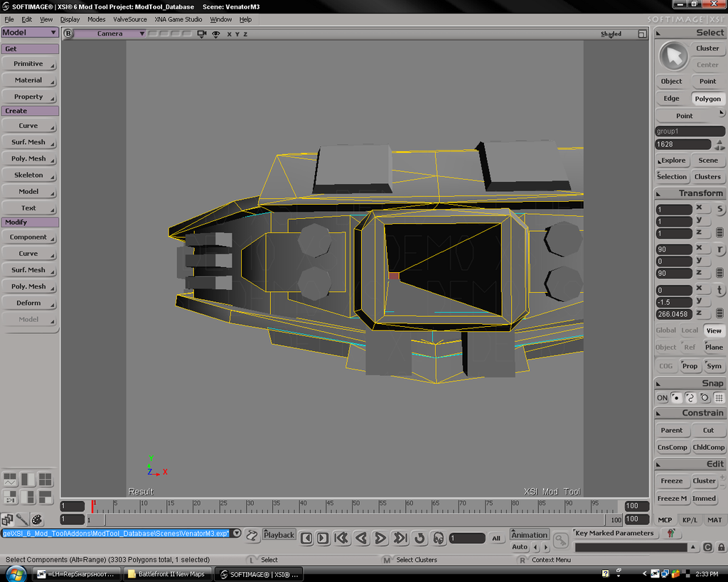The width and height of the screenshot is (728, 582).
Task: Click the Explore button
Action: tap(671, 160)
